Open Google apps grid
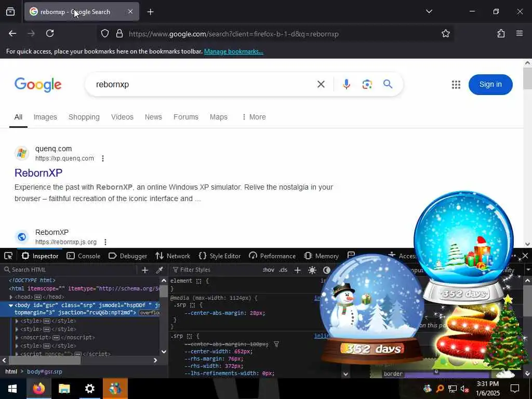The image size is (532, 399). [x=456, y=85]
